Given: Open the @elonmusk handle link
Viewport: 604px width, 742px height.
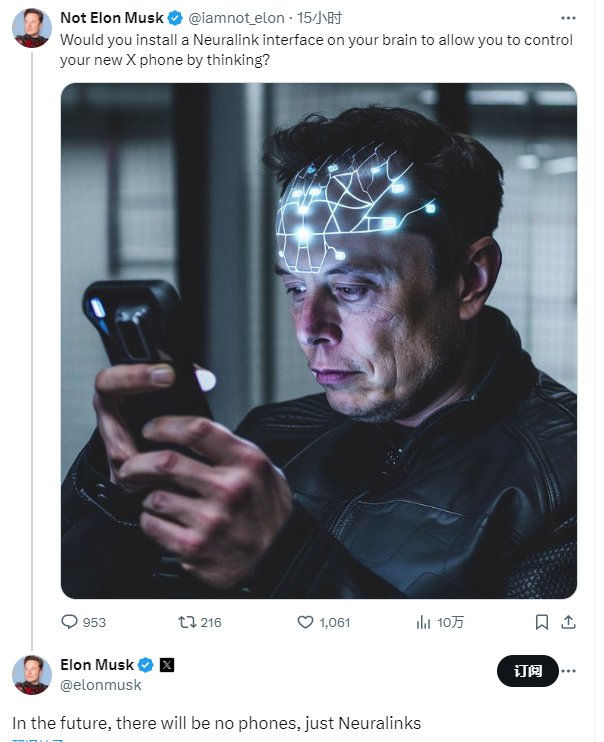Looking at the screenshot, I should point(101,685).
